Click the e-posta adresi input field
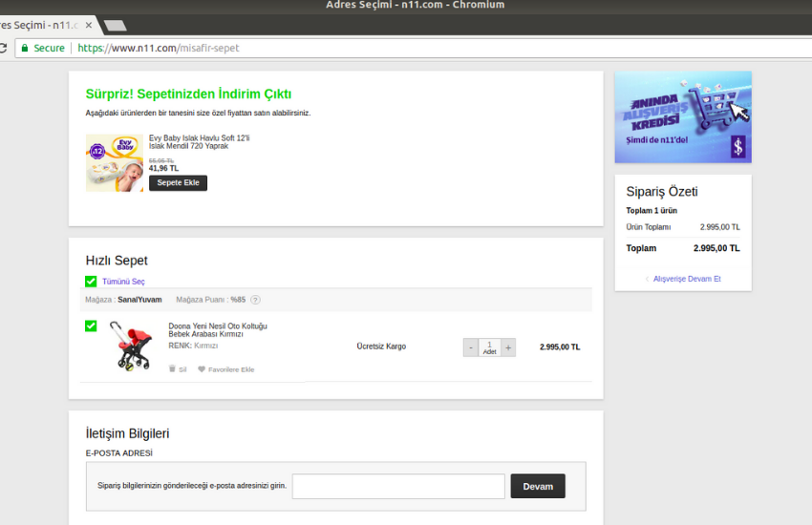 pos(397,486)
